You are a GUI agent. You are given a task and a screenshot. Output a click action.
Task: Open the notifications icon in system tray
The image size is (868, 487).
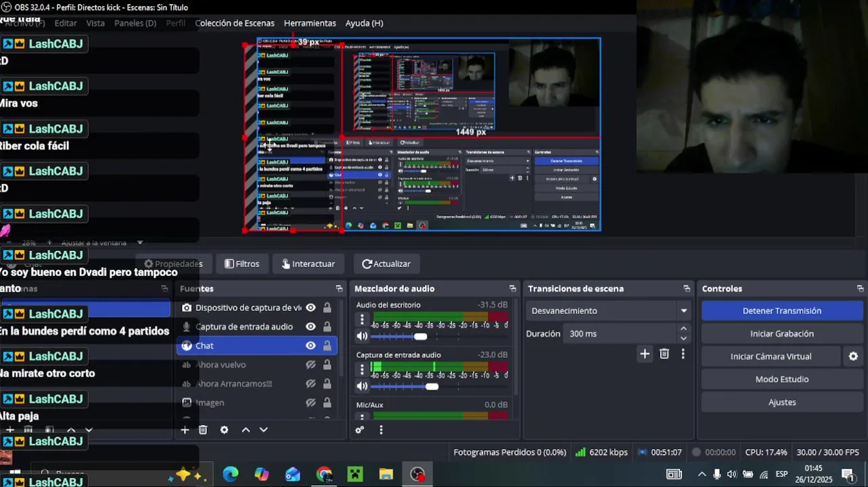[x=847, y=474]
